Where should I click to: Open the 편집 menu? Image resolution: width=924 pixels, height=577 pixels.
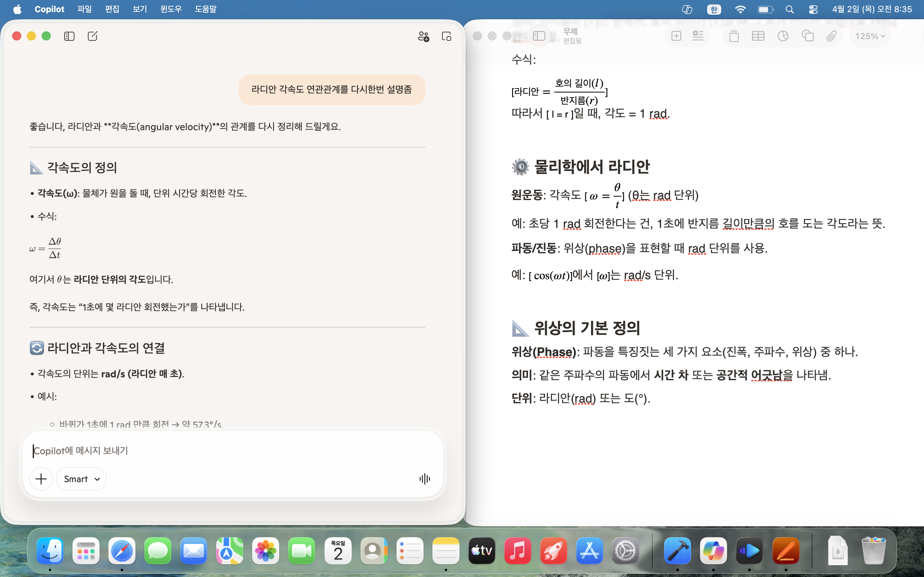[112, 9]
